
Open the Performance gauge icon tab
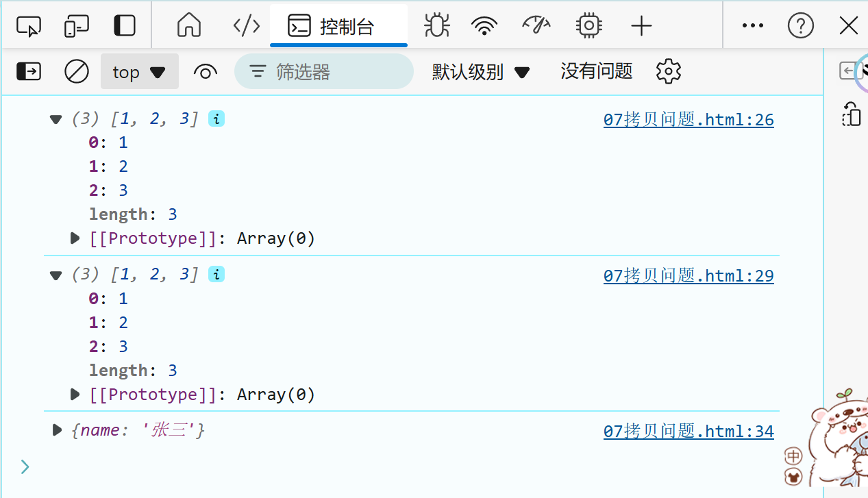pyautogui.click(x=536, y=26)
